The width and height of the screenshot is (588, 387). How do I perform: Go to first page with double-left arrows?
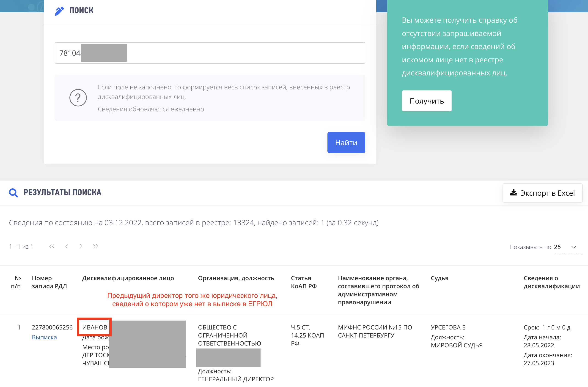click(x=52, y=247)
